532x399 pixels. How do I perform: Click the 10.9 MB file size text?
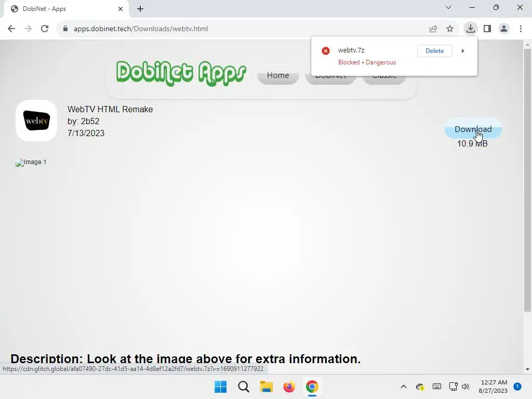tap(472, 143)
